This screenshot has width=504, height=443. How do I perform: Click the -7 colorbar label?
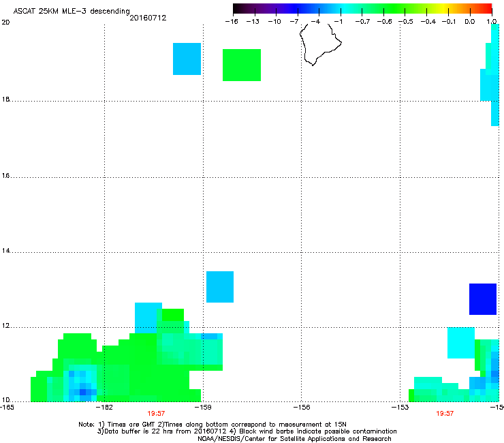pyautogui.click(x=294, y=22)
